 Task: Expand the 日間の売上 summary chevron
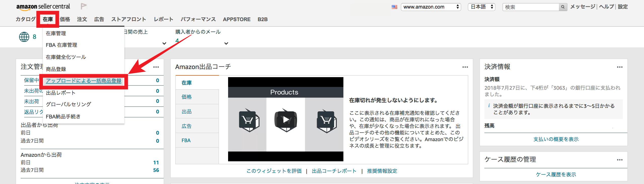pyautogui.click(x=164, y=43)
